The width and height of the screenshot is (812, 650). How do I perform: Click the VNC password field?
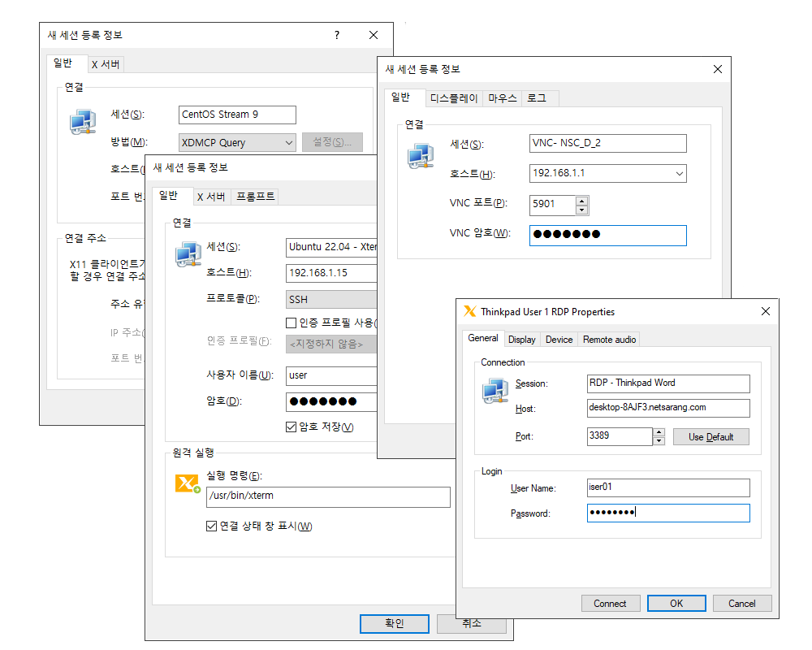(x=608, y=236)
